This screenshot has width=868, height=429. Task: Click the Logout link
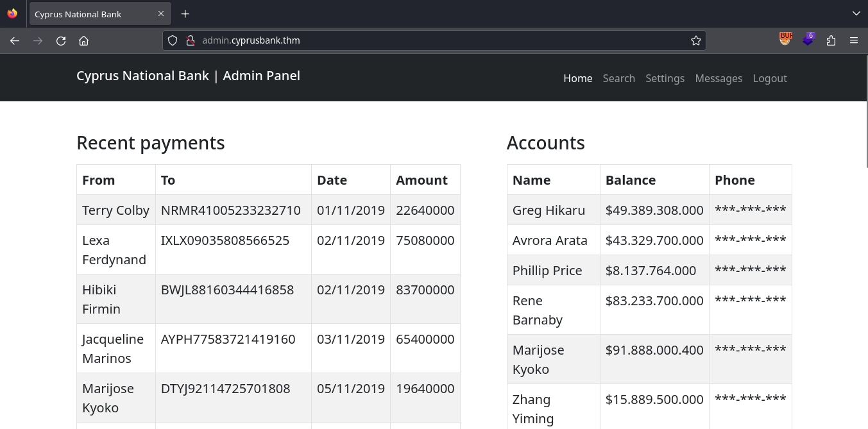[x=770, y=78]
